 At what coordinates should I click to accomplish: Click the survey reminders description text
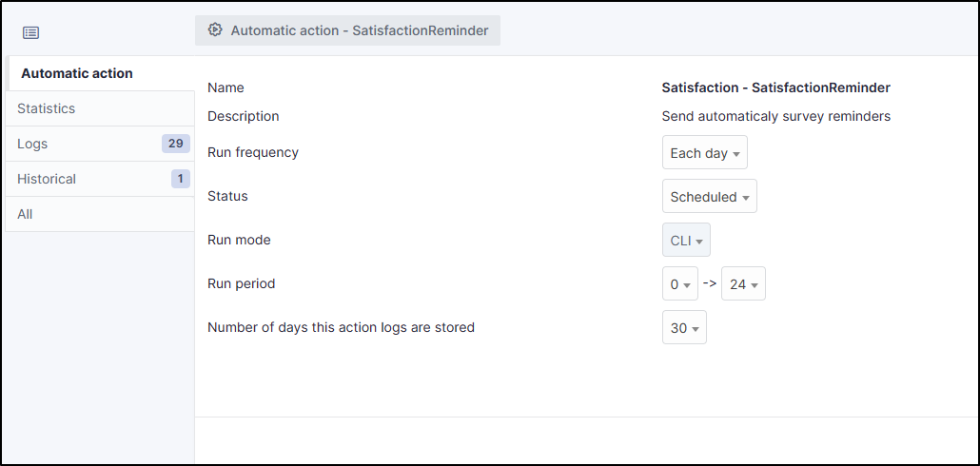pos(775,116)
